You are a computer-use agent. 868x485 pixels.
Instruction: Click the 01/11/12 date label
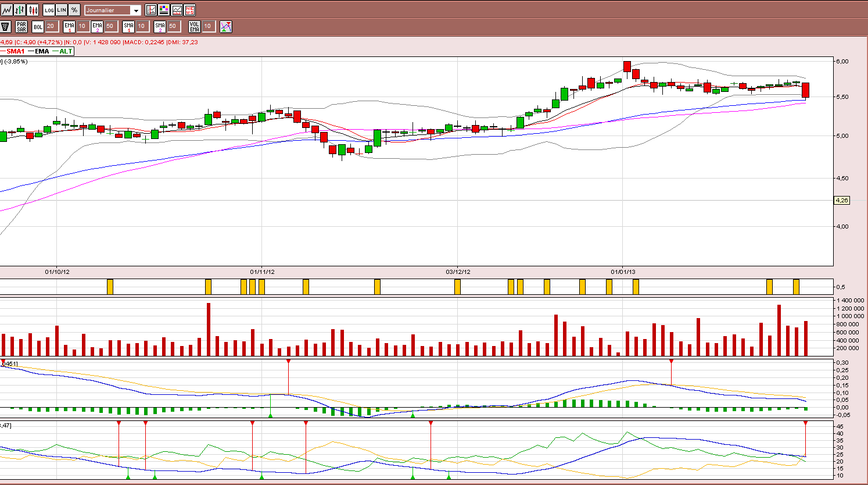(x=262, y=272)
